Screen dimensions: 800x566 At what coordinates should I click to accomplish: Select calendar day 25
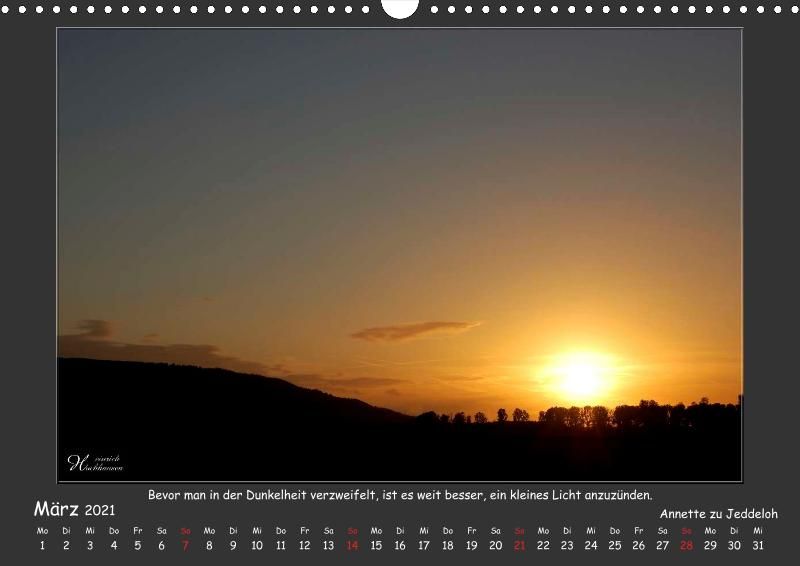[x=615, y=546]
